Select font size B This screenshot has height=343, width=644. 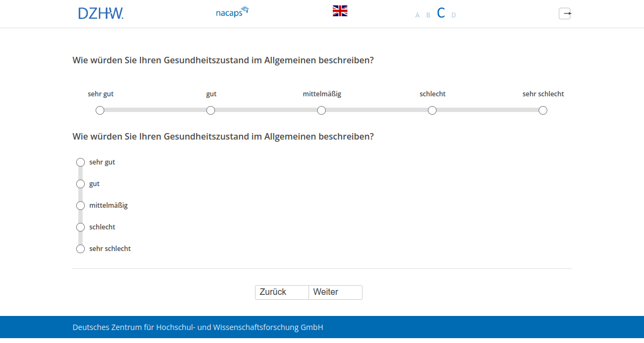(428, 15)
